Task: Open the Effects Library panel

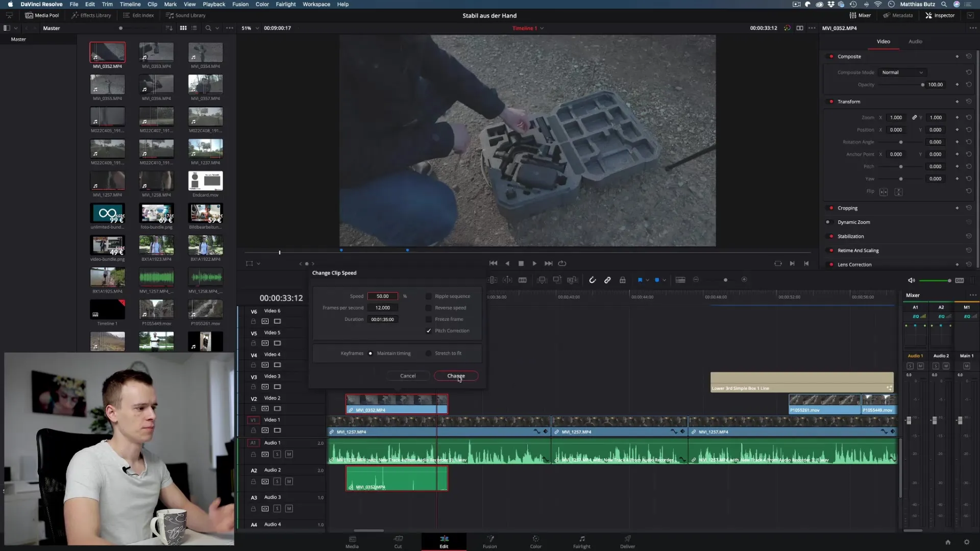Action: [x=91, y=15]
